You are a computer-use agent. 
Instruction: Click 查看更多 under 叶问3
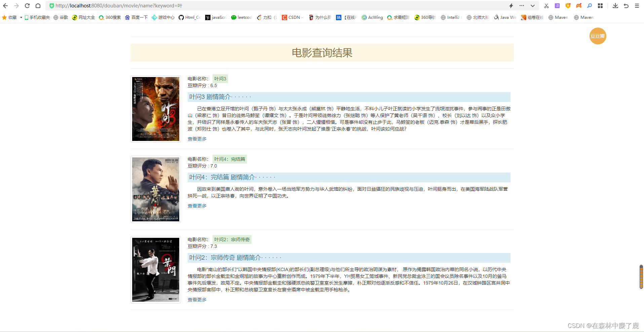[197, 139]
